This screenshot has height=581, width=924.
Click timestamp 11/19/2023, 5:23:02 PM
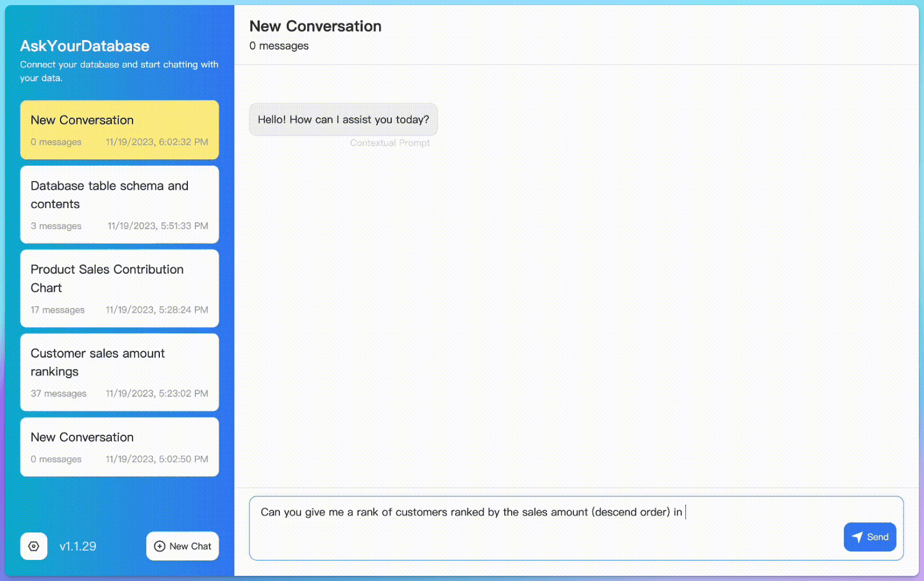click(157, 394)
